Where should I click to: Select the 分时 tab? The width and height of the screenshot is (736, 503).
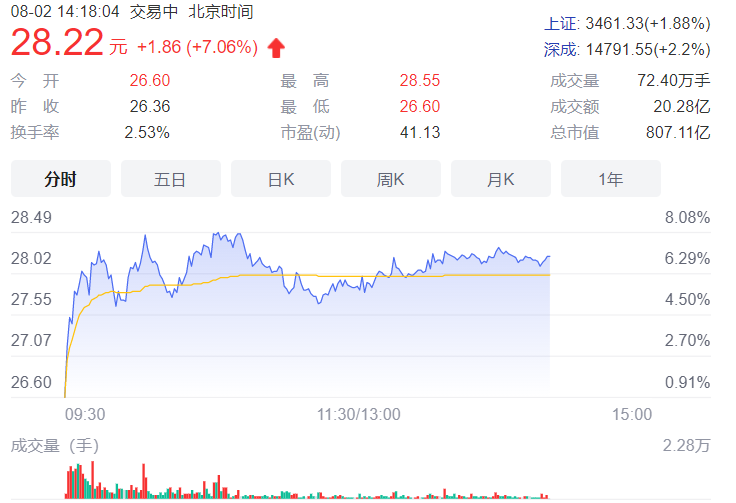coord(61,179)
